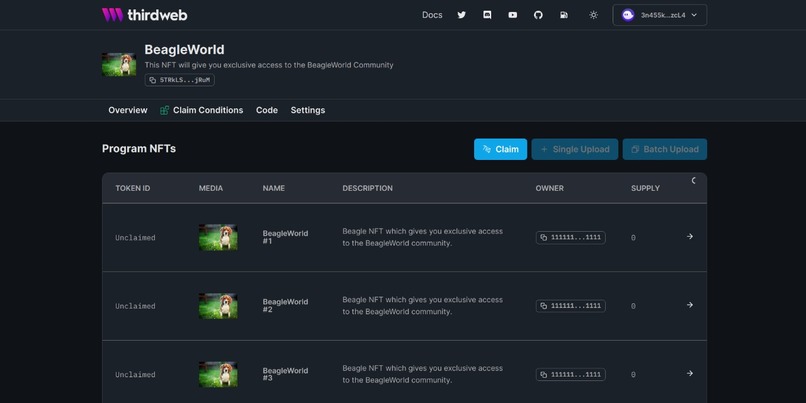The height and width of the screenshot is (403, 806).
Task: Click the Program NFTs heading
Action: 139,149
